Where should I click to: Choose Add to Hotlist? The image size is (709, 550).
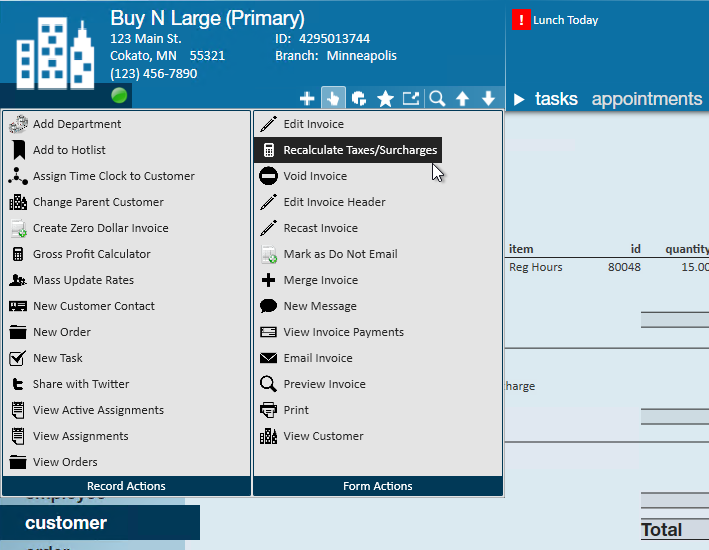pos(127,150)
